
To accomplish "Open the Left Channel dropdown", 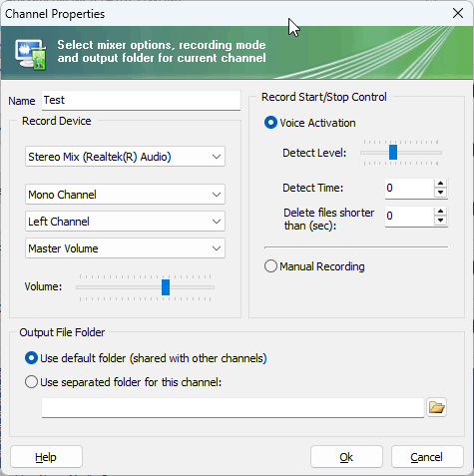I will pyautogui.click(x=125, y=222).
